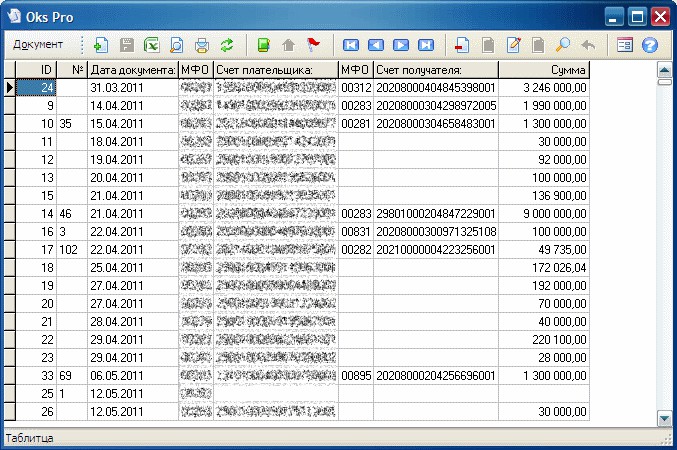The image size is (677, 450).
Task: Select amount cell 9 000 000,00
Action: [x=544, y=214]
